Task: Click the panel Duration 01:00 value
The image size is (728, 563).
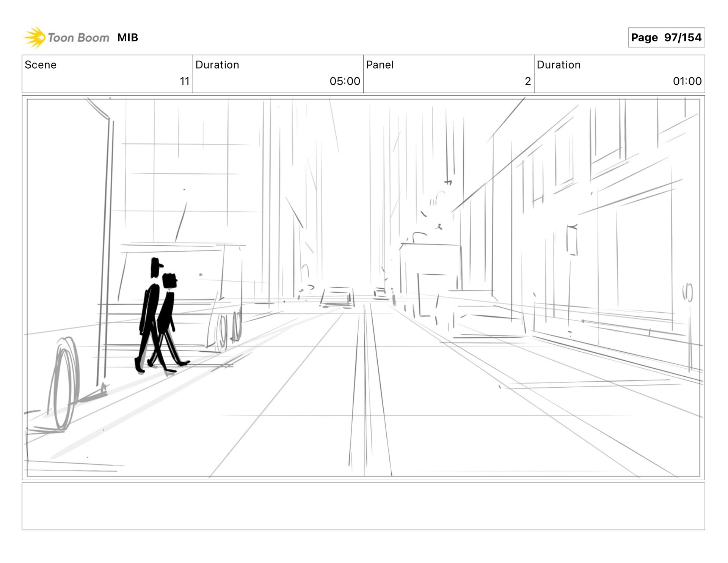Action: (x=687, y=81)
